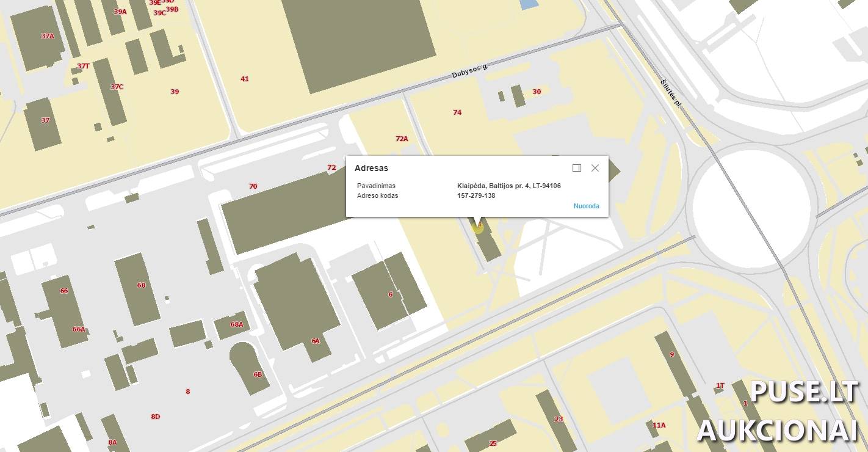
Task: Select building number 66 on the map
Action: click(x=64, y=291)
